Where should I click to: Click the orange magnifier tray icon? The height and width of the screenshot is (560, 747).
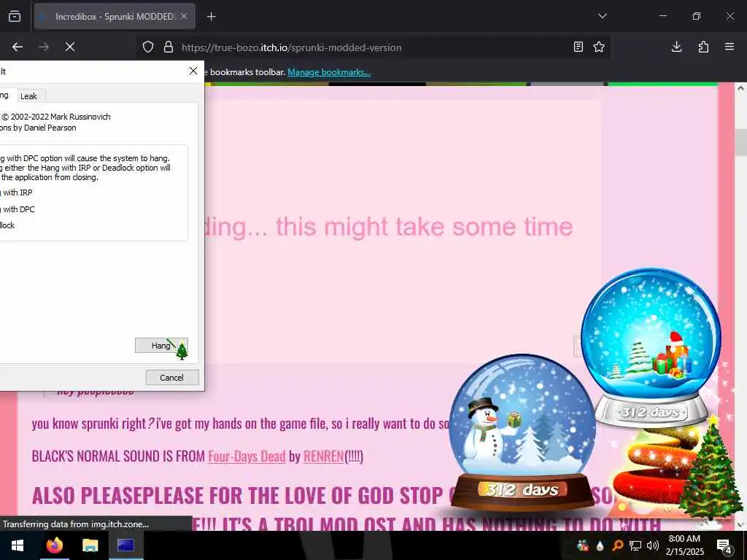pyautogui.click(x=617, y=545)
